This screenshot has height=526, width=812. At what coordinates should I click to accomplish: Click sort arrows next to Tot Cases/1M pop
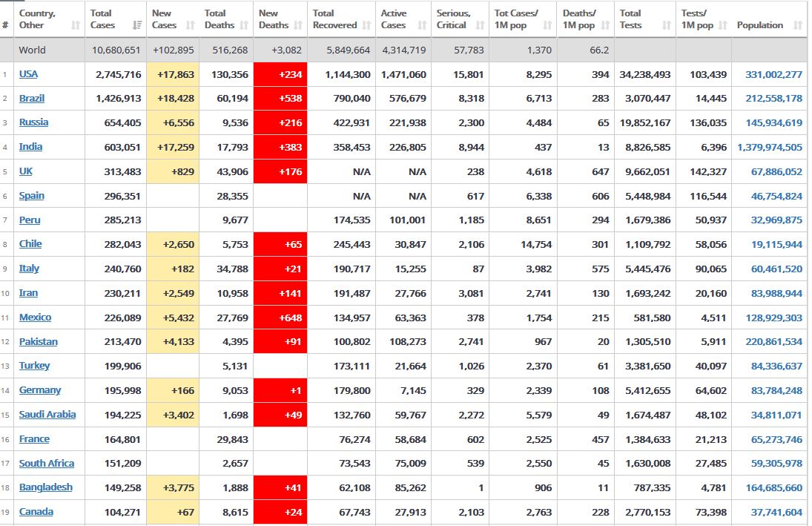(547, 25)
